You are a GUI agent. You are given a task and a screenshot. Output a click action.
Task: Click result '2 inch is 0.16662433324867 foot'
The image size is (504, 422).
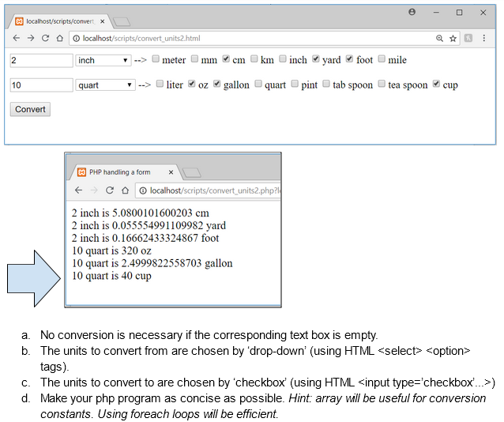(145, 238)
